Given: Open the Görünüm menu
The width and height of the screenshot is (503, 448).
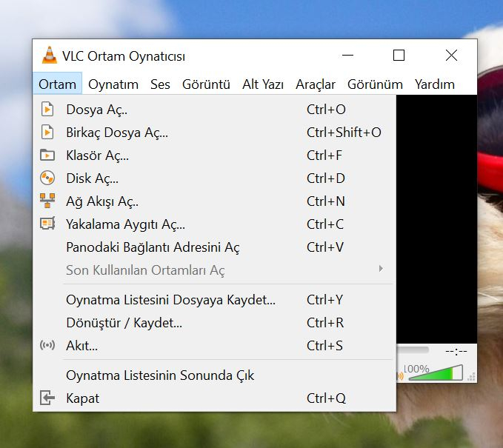Looking at the screenshot, I should 375,84.
